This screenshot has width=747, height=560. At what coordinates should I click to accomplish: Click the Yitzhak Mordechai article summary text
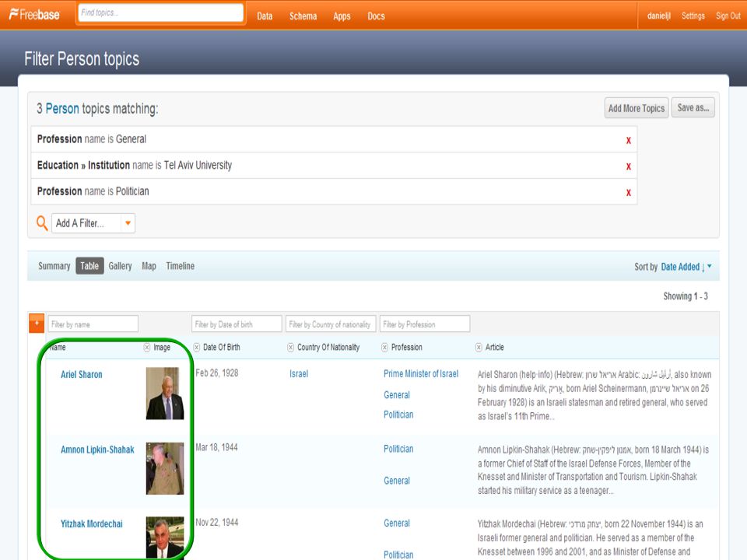click(591, 538)
